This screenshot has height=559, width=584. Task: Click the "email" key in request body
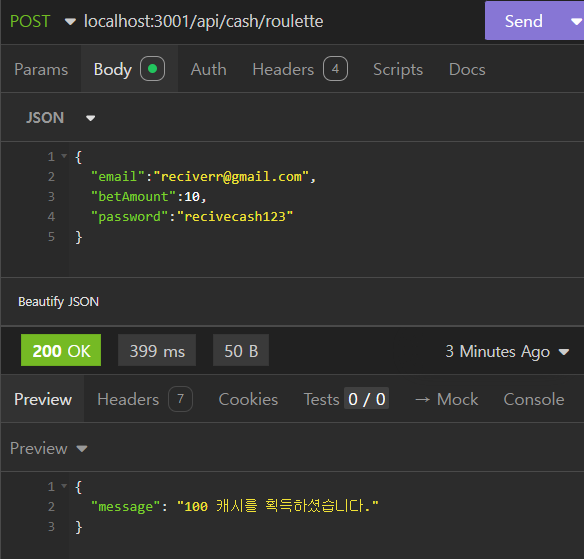tap(118, 177)
